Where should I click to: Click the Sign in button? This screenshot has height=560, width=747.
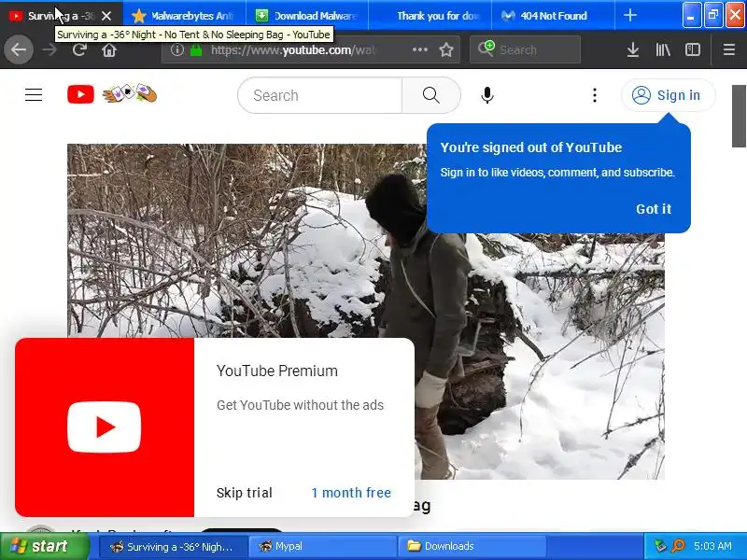pos(668,95)
